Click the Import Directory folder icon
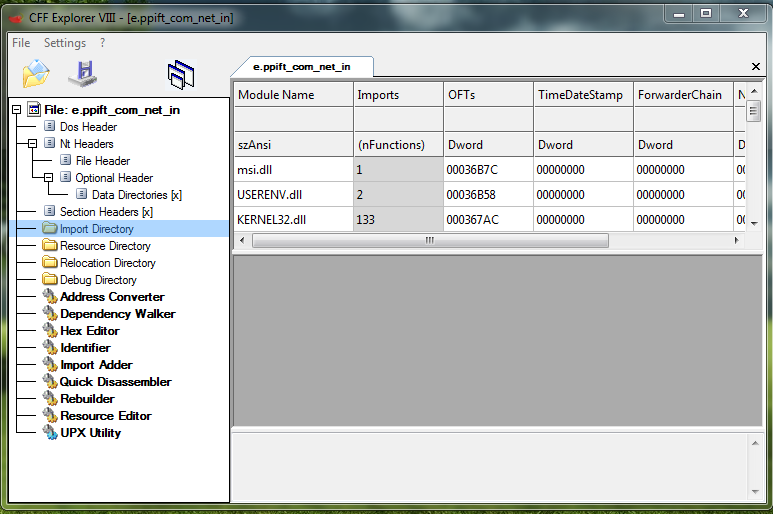Viewport: 773px width, 514px height. coord(50,228)
